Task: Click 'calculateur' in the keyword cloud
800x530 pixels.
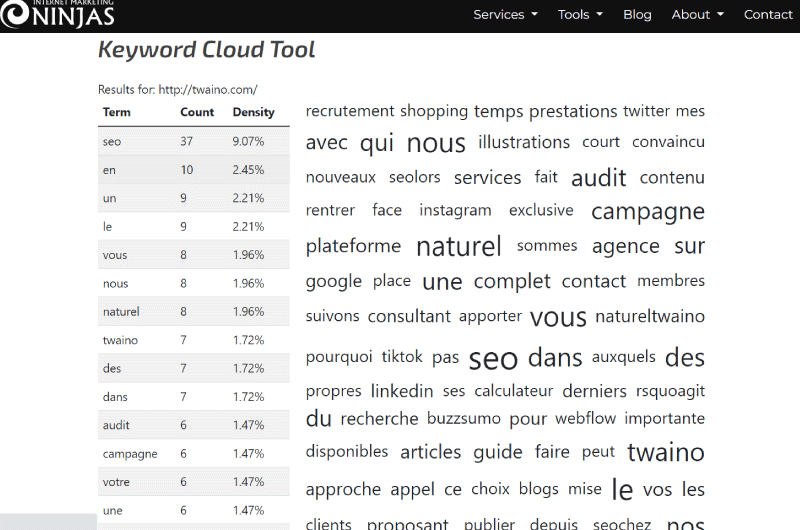Action: pos(513,391)
